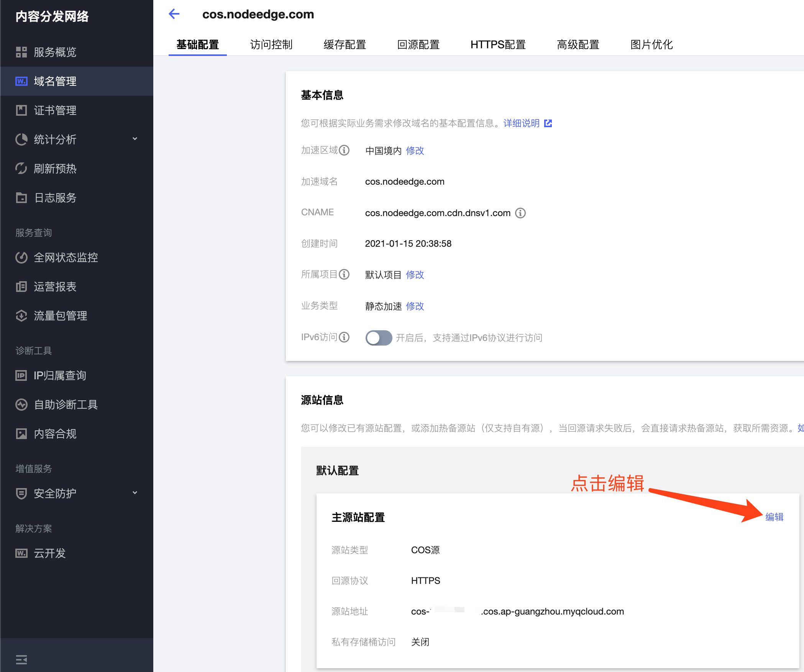Click the 流量包管理 package icon

click(21, 316)
